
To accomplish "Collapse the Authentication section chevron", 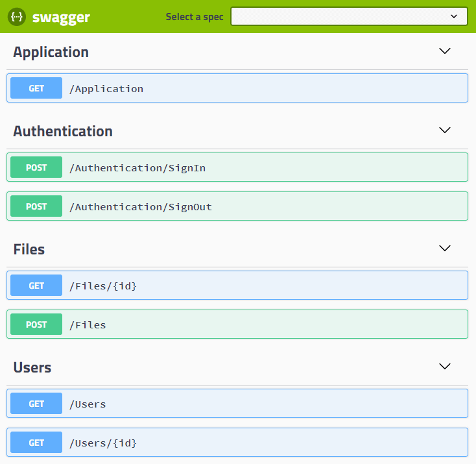I will coord(445,130).
